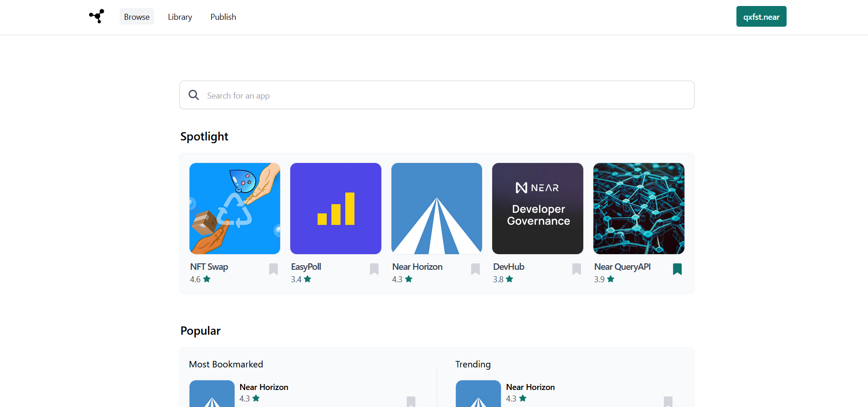Screen dimensions: 868x407
Task: Click the Search for an app field
Action: pos(437,95)
